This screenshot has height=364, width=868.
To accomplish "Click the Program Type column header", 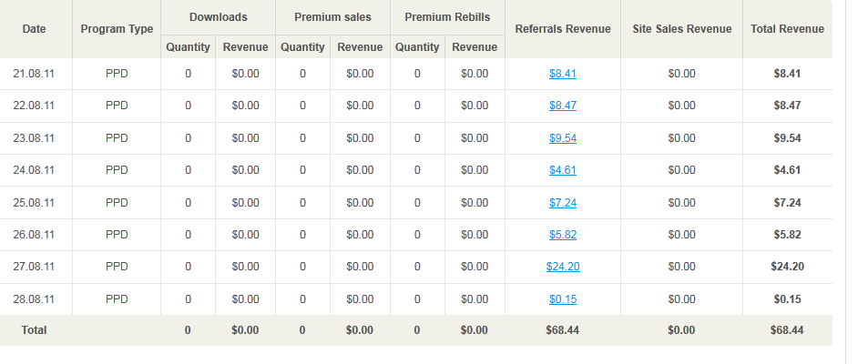I will (x=117, y=29).
